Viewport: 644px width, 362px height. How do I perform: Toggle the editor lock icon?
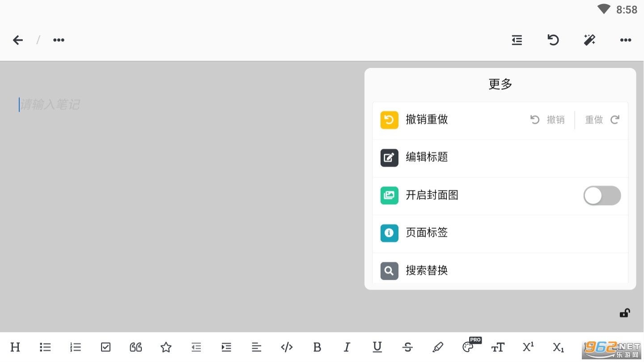625,313
